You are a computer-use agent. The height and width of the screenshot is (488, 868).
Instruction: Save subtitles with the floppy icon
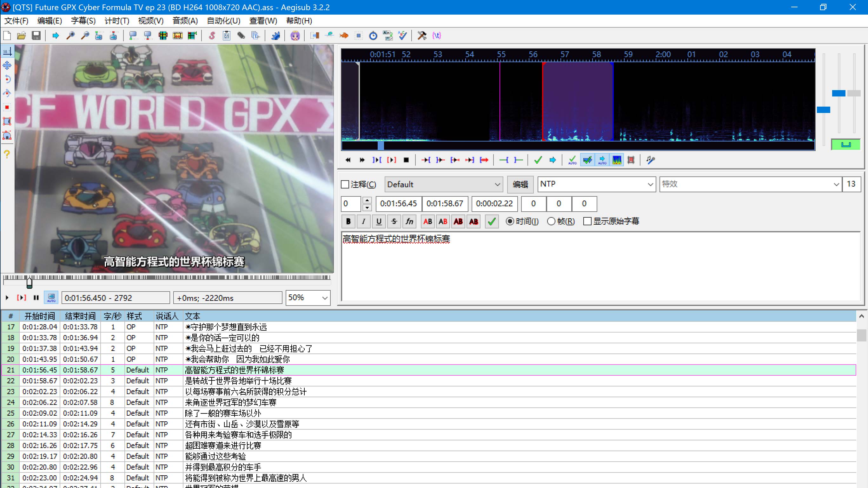coord(36,35)
